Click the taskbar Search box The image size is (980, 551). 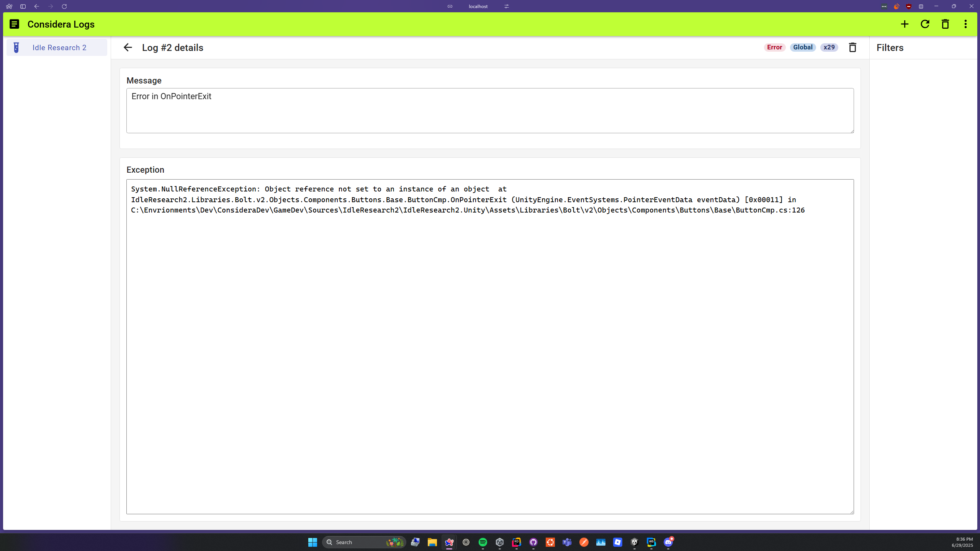(x=364, y=542)
